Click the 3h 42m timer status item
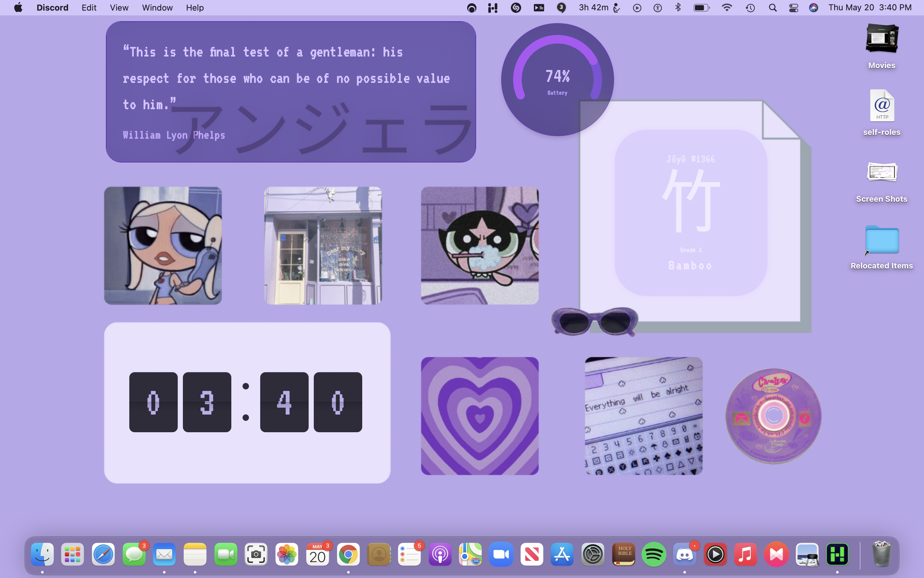The image size is (924, 578). [x=599, y=8]
